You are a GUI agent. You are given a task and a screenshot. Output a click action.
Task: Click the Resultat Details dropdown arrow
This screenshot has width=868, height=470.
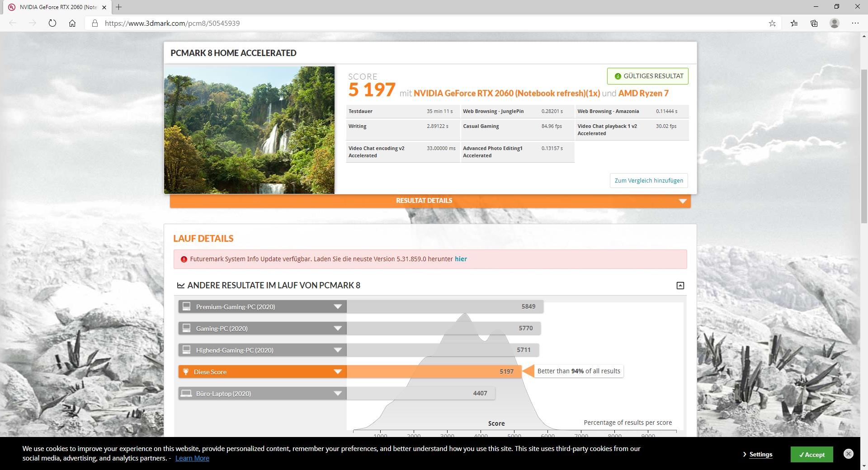coord(683,201)
